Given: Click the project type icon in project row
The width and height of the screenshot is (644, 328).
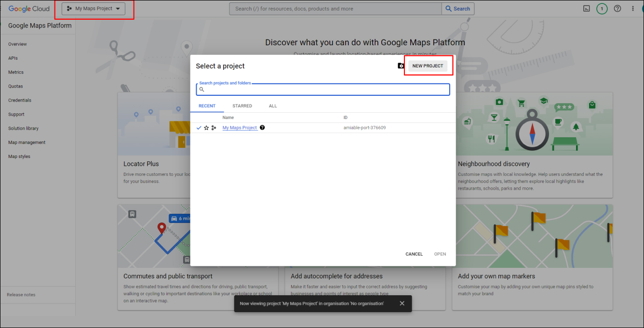Looking at the screenshot, I should 214,128.
